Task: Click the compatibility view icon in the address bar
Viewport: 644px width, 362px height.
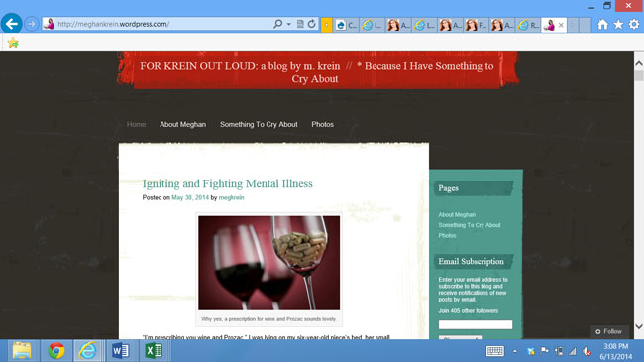Action: tap(300, 24)
